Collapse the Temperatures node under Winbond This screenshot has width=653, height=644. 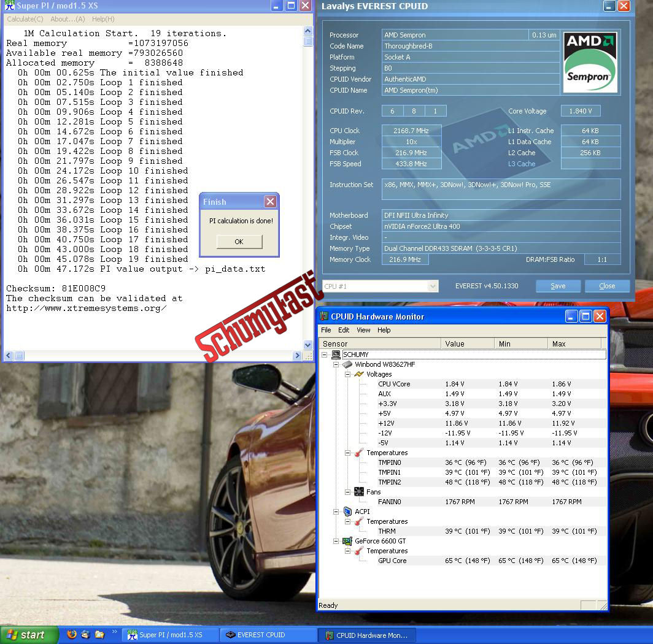coord(347,453)
